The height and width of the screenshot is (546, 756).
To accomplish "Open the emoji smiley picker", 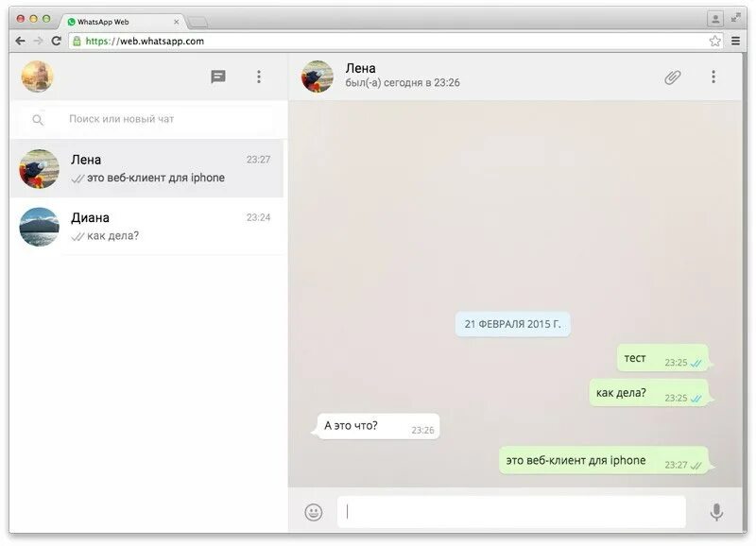I will click(314, 512).
